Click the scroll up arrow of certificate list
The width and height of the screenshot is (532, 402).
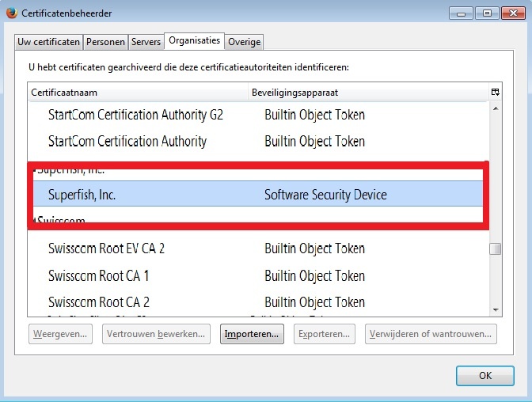[x=496, y=108]
